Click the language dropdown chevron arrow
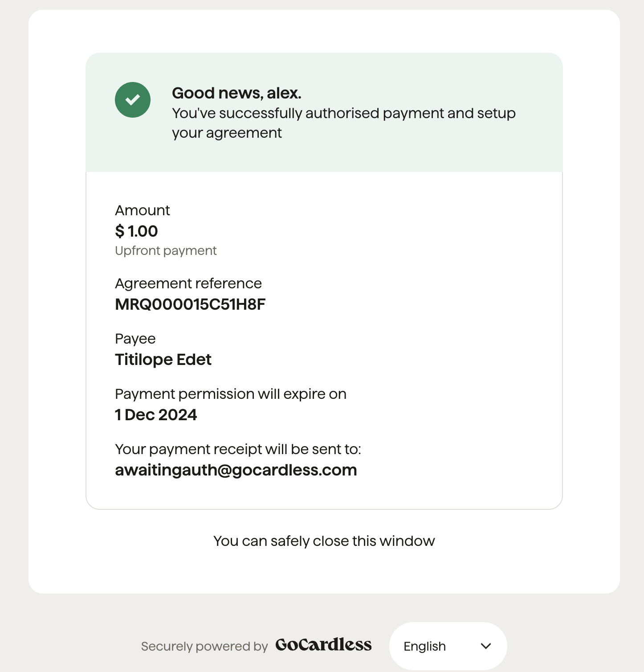Image resolution: width=644 pixels, height=672 pixels. pos(486,646)
